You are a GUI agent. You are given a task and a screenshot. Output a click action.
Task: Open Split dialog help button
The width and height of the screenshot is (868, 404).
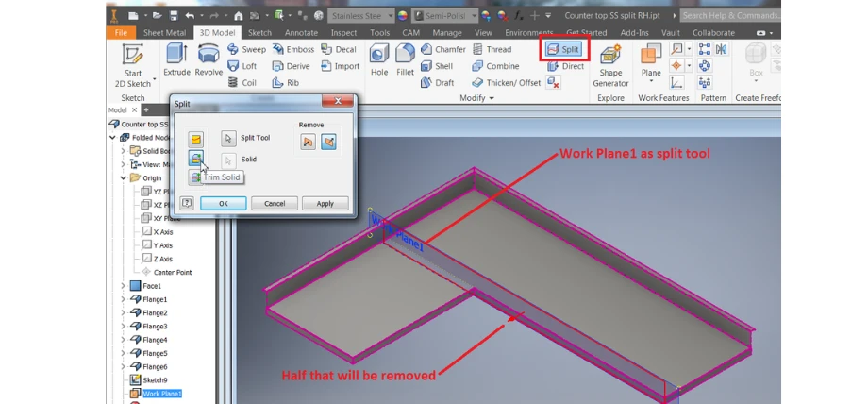[187, 203]
